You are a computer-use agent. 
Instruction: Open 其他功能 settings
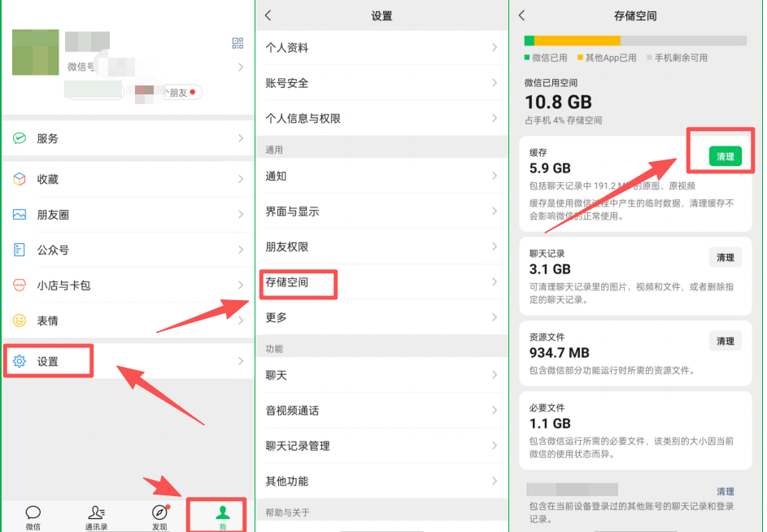[381, 481]
